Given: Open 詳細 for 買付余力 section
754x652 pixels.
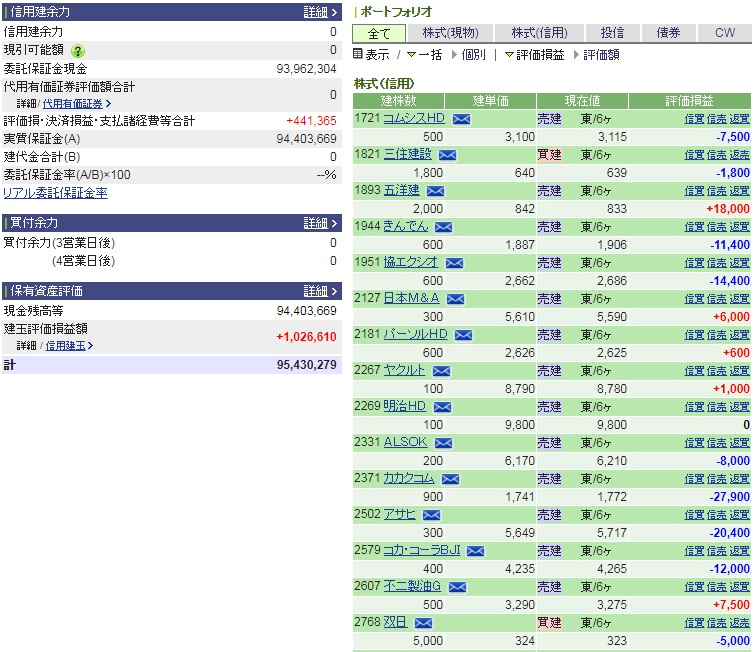Looking at the screenshot, I should (x=320, y=223).
